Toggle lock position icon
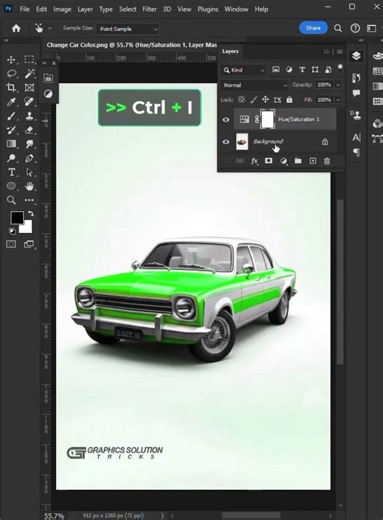The width and height of the screenshot is (383, 520). (265, 99)
